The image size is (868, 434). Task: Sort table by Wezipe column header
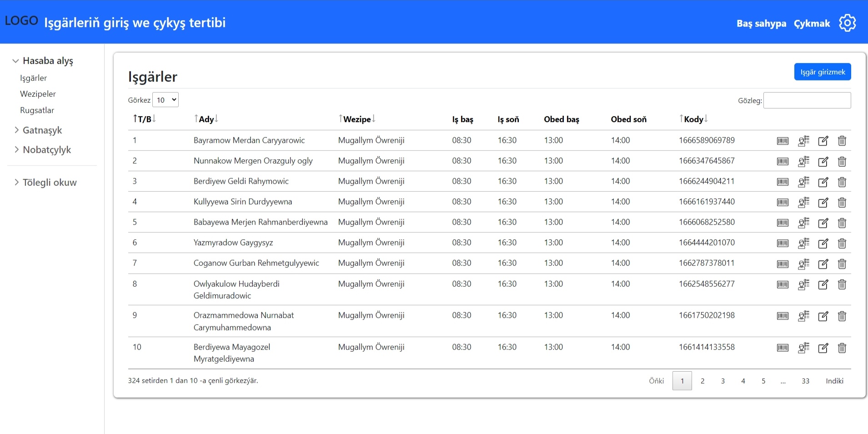pos(357,119)
